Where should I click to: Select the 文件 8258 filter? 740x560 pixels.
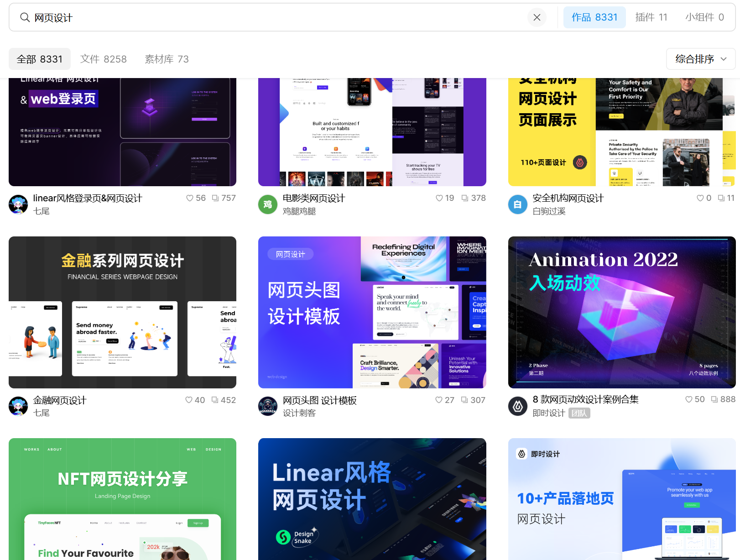click(x=103, y=59)
